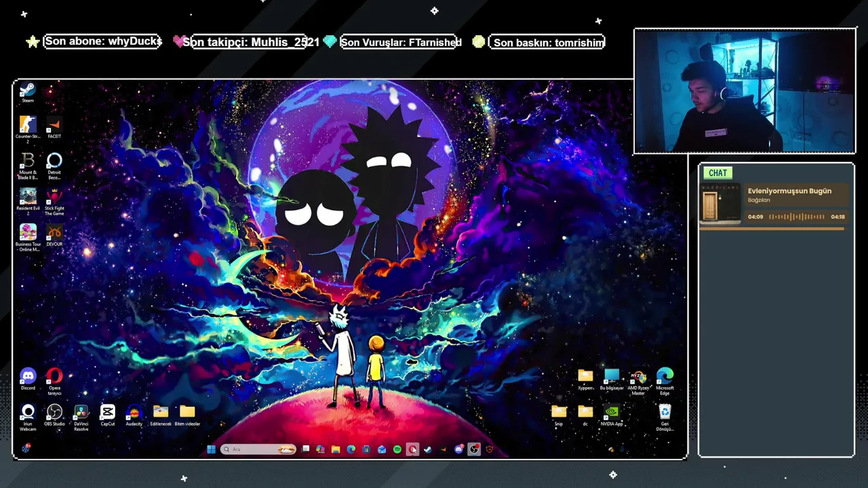
Task: Click the Son takipçi: Muhlis_2521 label
Action: (251, 42)
